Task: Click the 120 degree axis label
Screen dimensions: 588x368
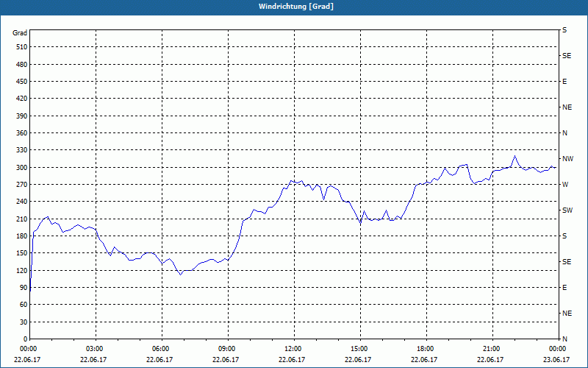Action: coord(22,270)
